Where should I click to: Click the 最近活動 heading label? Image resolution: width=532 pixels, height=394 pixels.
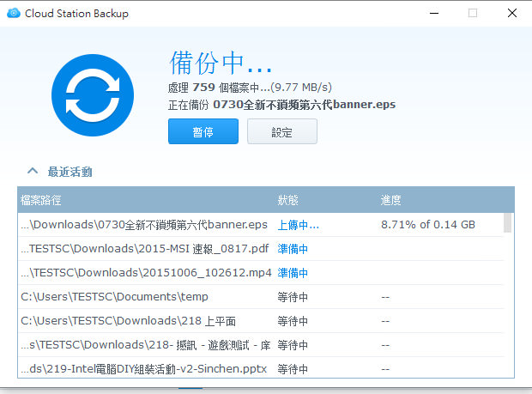[x=70, y=172]
